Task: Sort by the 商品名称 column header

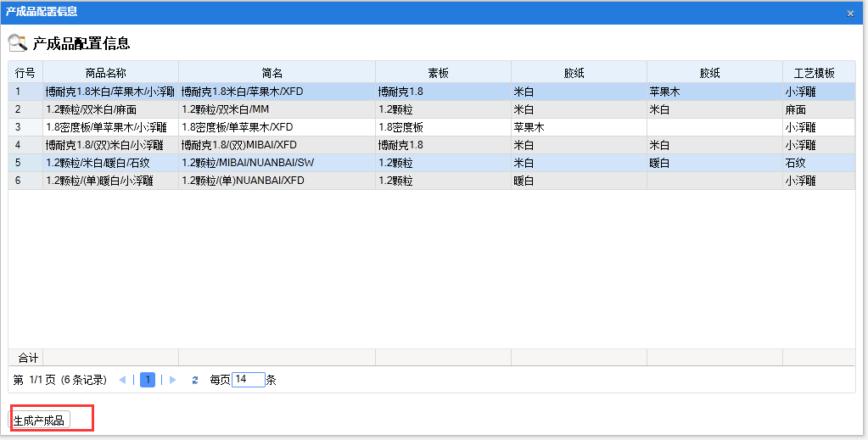Action: coord(110,73)
